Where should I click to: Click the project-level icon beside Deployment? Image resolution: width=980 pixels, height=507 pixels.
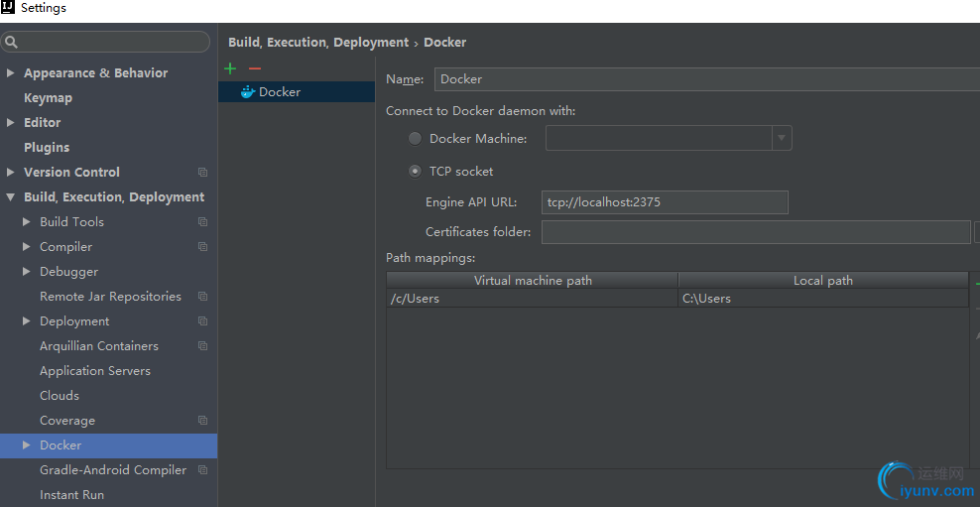[202, 321]
